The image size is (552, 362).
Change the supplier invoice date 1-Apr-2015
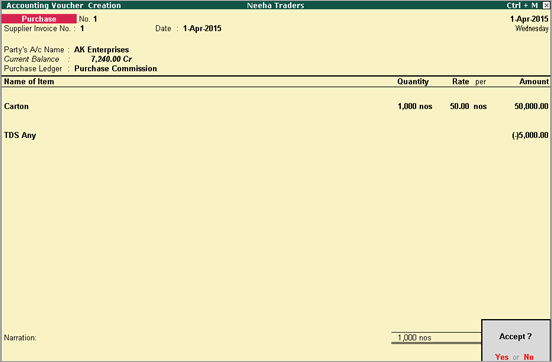coord(202,29)
